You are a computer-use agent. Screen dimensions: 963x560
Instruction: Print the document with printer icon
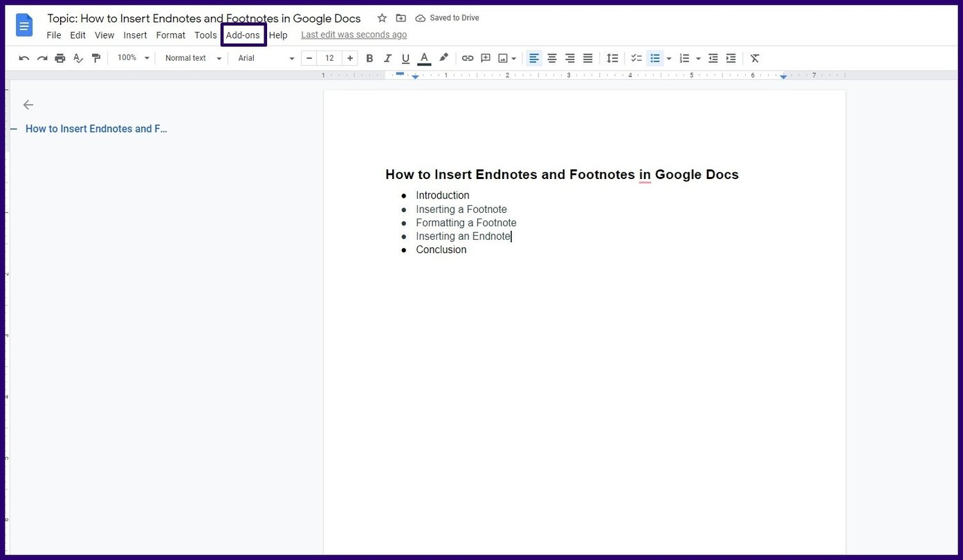tap(60, 58)
